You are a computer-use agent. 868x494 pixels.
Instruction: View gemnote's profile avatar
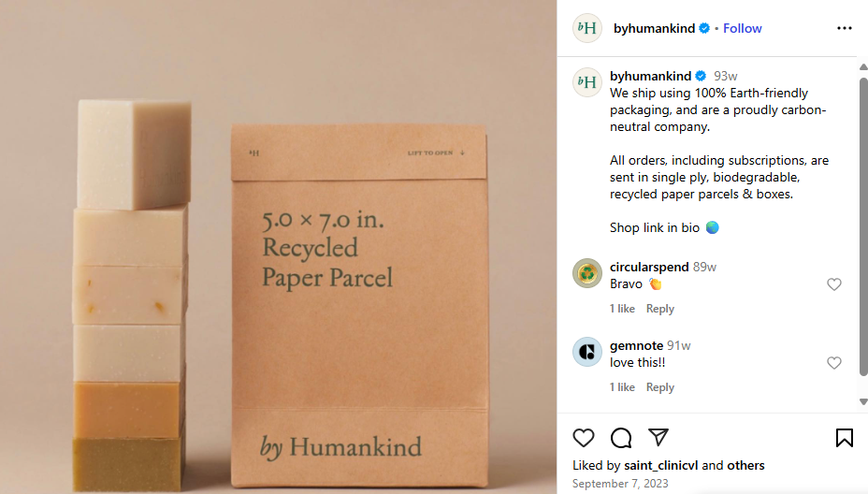point(586,352)
